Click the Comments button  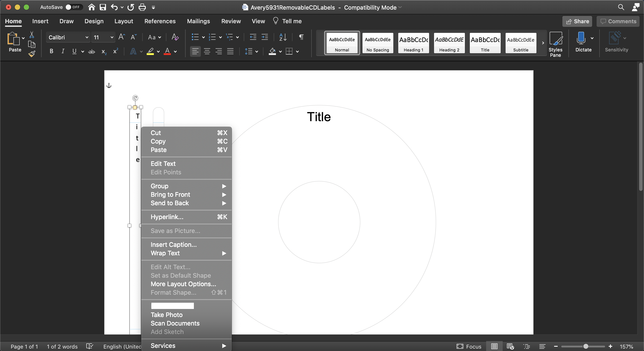[x=618, y=21]
